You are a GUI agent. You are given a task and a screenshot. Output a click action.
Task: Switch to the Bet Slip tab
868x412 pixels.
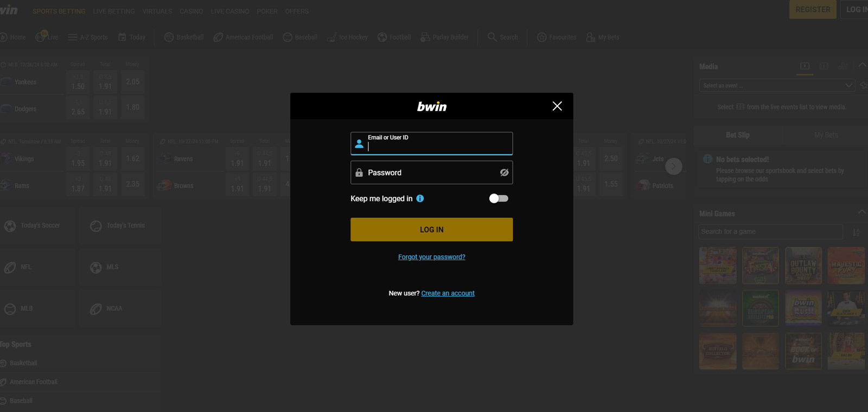click(x=738, y=135)
